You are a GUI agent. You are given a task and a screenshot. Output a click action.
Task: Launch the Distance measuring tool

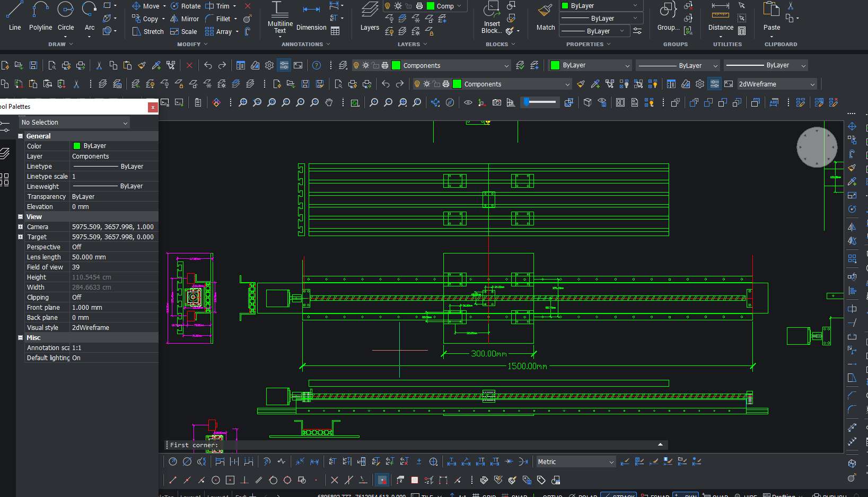click(721, 16)
